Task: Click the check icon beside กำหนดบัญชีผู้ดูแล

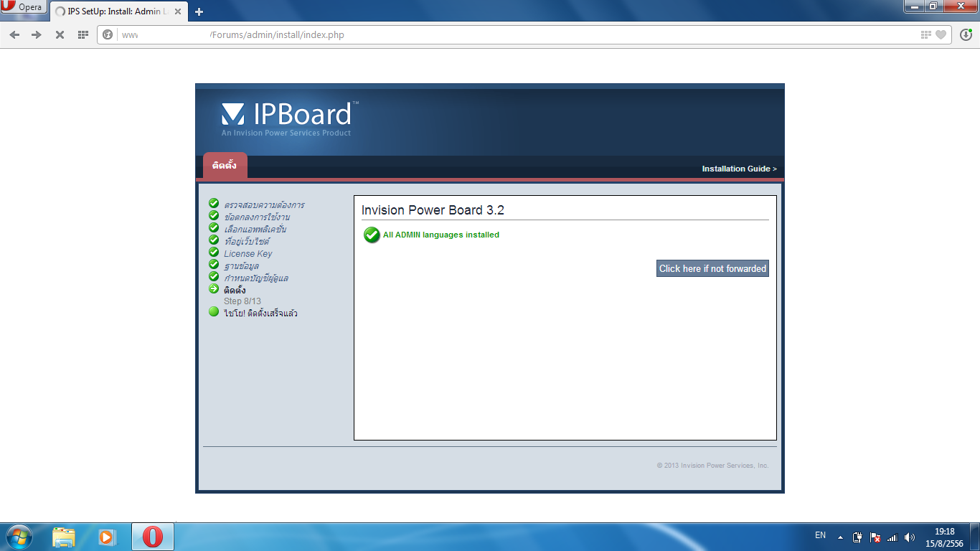Action: click(214, 276)
